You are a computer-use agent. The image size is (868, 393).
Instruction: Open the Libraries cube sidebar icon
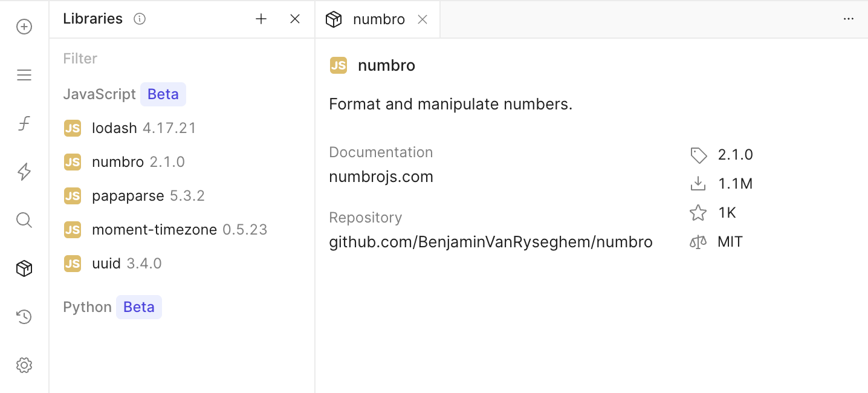(24, 268)
